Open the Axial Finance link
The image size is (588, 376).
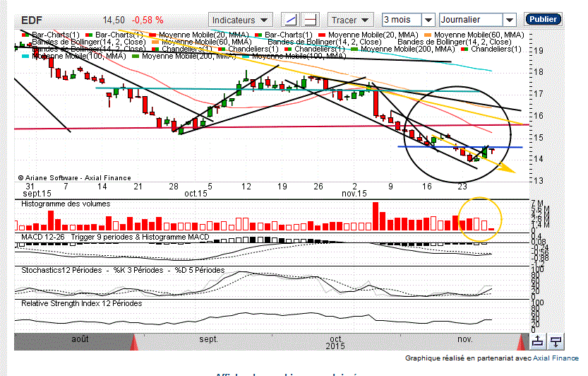pos(556,358)
